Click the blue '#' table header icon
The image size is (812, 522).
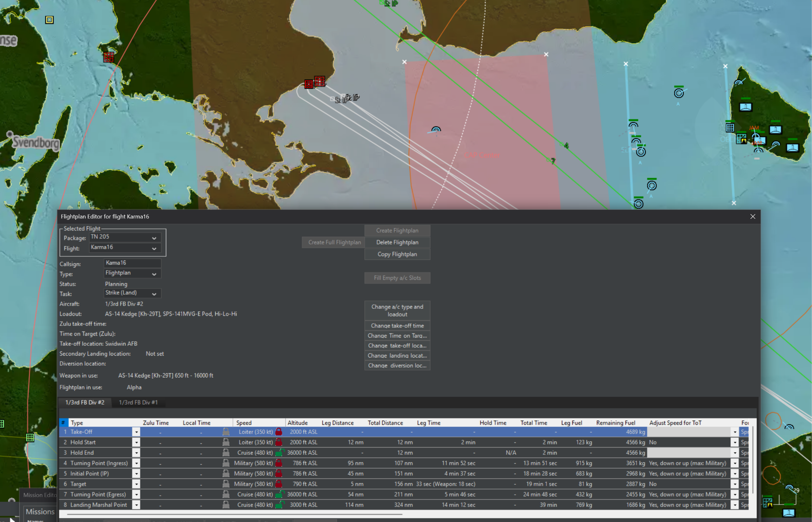64,423
